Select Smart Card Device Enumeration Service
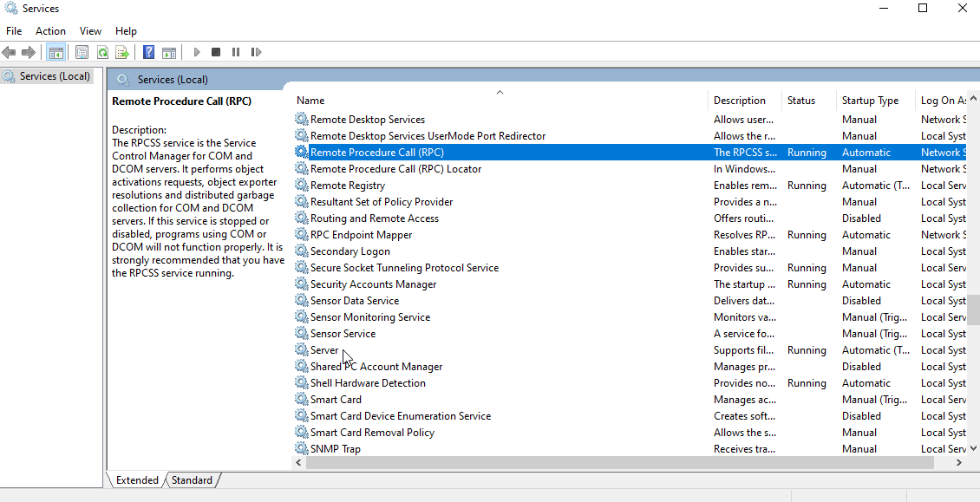980x502 pixels. (x=401, y=415)
